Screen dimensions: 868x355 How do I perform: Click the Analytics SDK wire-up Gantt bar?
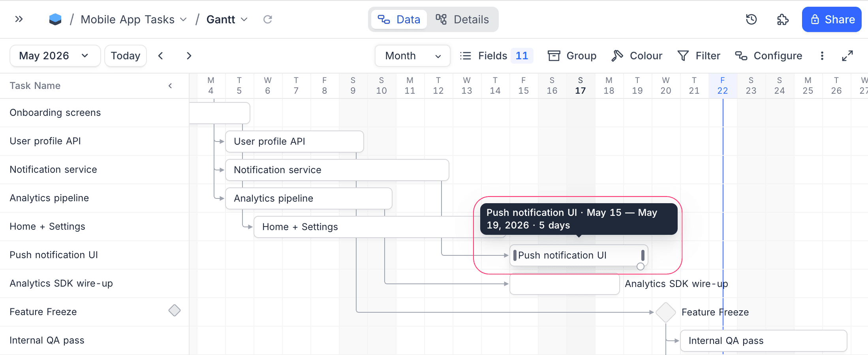(565, 284)
